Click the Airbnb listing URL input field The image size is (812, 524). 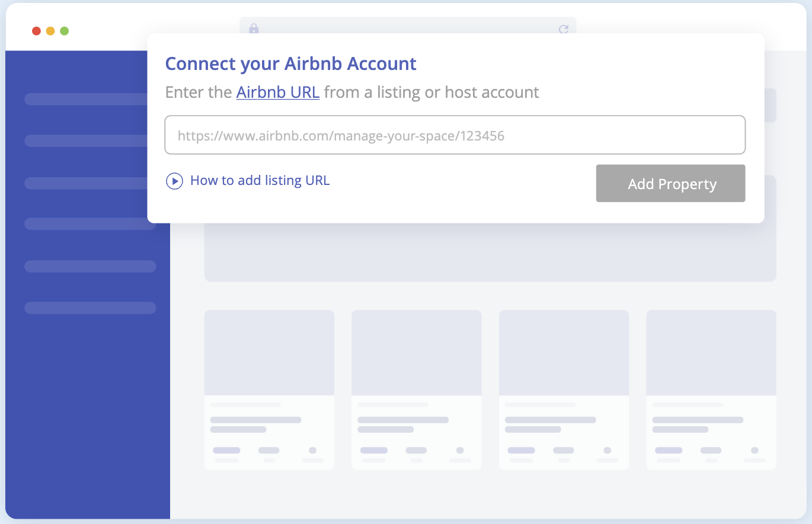pyautogui.click(x=455, y=135)
